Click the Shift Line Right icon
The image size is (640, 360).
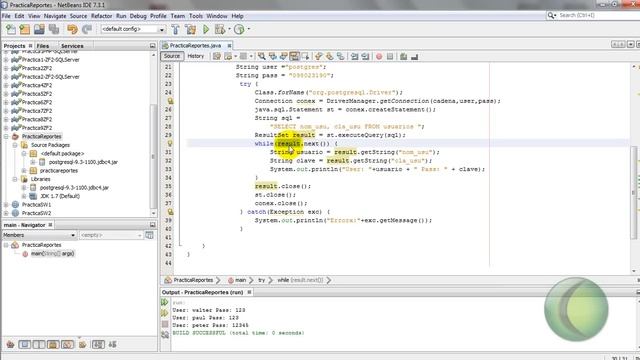coord(365,56)
